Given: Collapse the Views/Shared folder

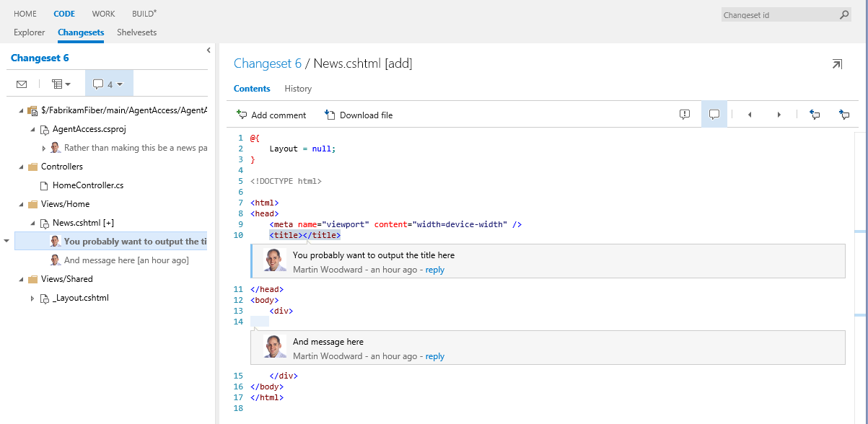Looking at the screenshot, I should click(x=21, y=279).
